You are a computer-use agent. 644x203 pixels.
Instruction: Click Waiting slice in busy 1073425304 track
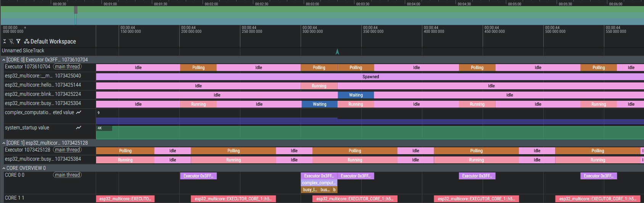[320, 104]
